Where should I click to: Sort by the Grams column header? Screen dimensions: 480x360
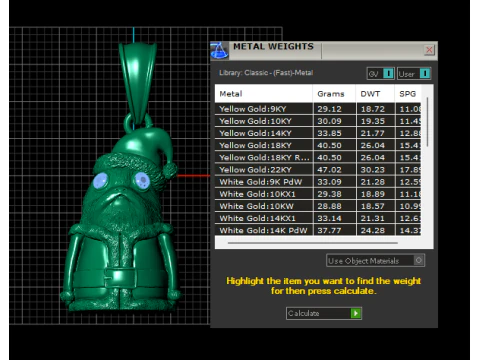[x=334, y=94]
